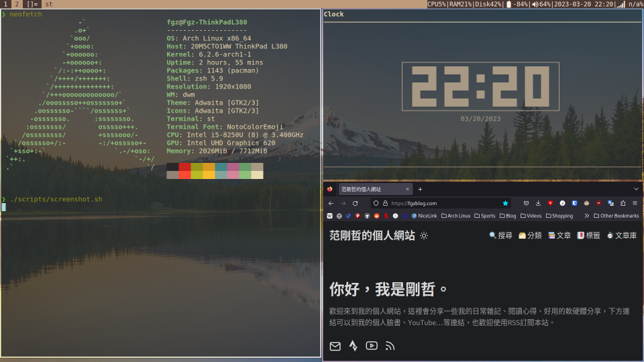Go back using Firefox back arrow
Image resolution: width=644 pixels, height=362 pixels.
(x=331, y=203)
